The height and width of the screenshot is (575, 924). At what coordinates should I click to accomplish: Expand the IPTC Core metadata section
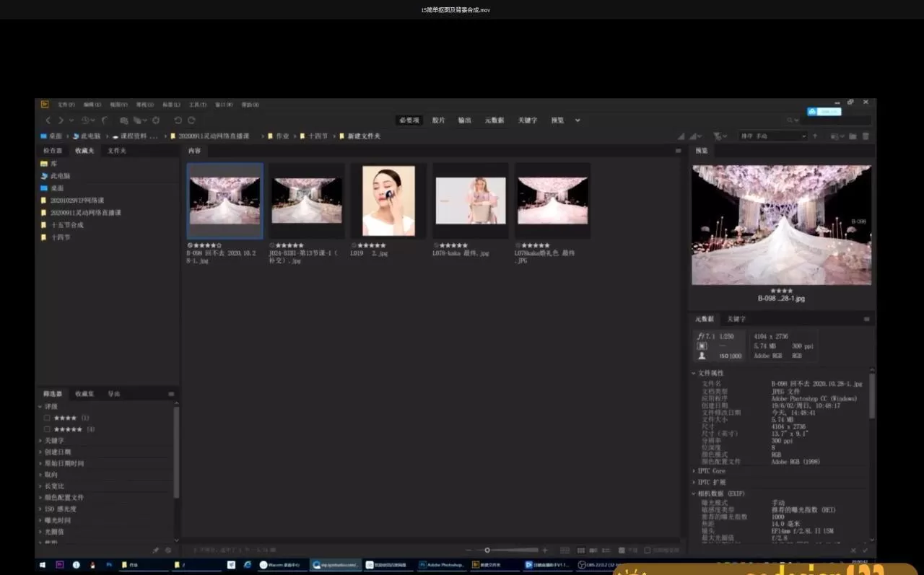click(x=710, y=471)
